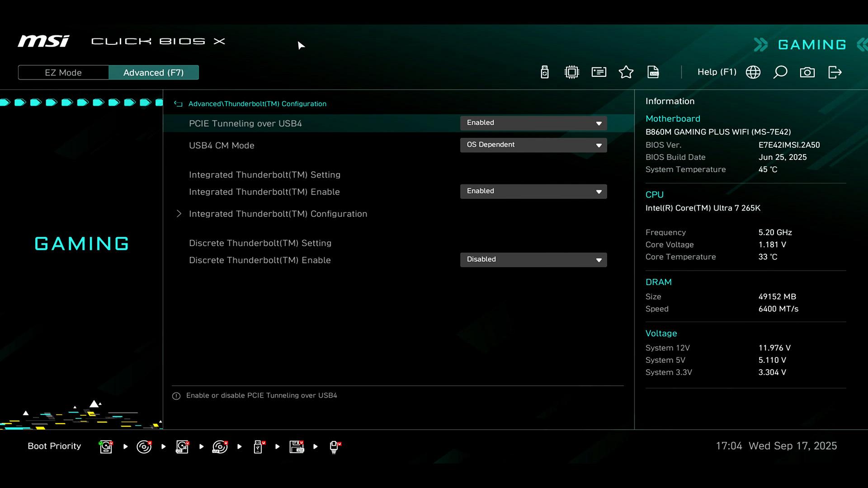Open Discrete Thunderbolt(TM) Enable dropdown
Screen dimensions: 868x488
point(533,259)
